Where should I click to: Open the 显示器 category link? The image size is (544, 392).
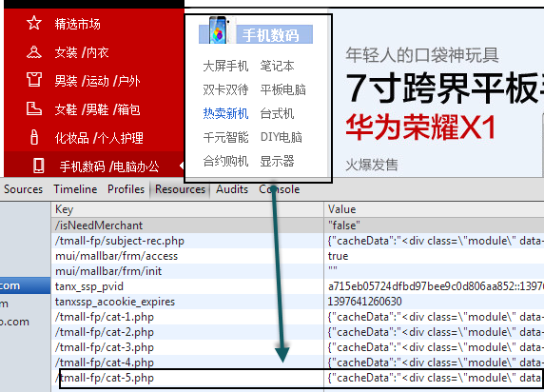coord(277,161)
